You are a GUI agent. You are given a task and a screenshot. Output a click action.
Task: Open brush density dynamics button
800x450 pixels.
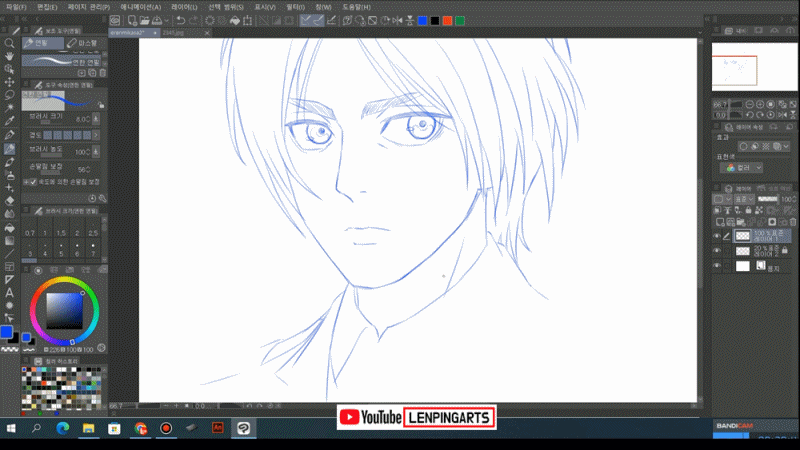(x=95, y=152)
